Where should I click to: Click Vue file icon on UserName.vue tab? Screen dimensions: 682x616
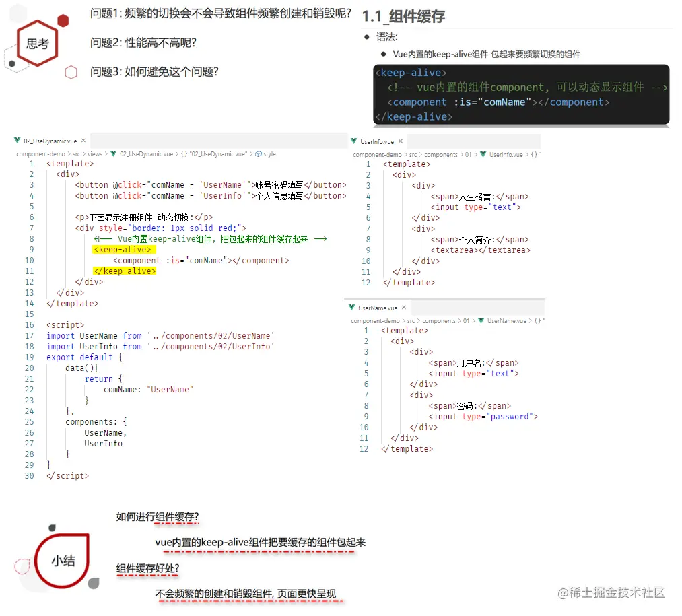352,307
